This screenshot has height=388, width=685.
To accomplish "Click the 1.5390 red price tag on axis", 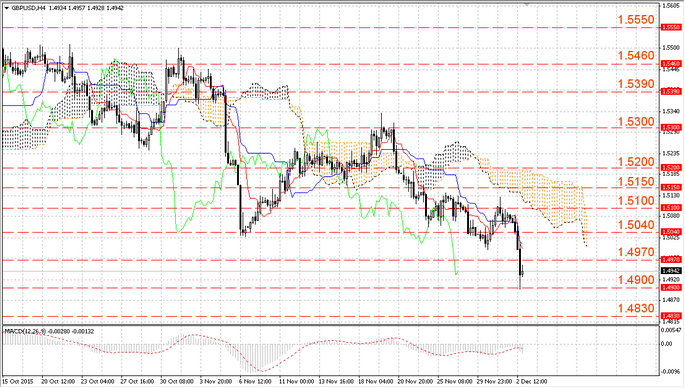I will [671, 91].
